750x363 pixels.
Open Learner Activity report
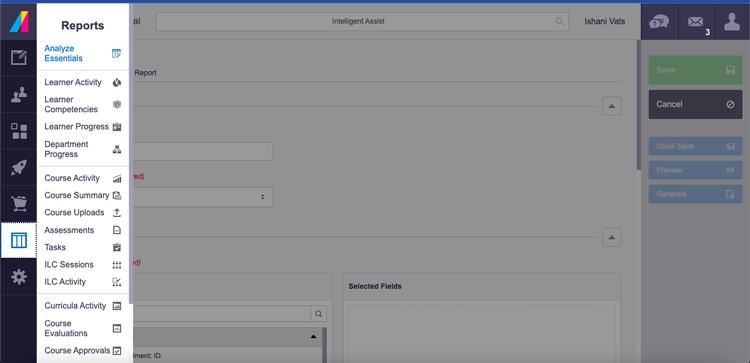(82, 82)
